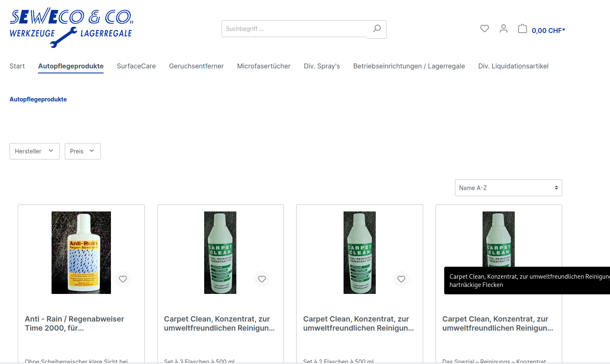Click Carpet Clean image of 3-bottle set

pos(220,253)
